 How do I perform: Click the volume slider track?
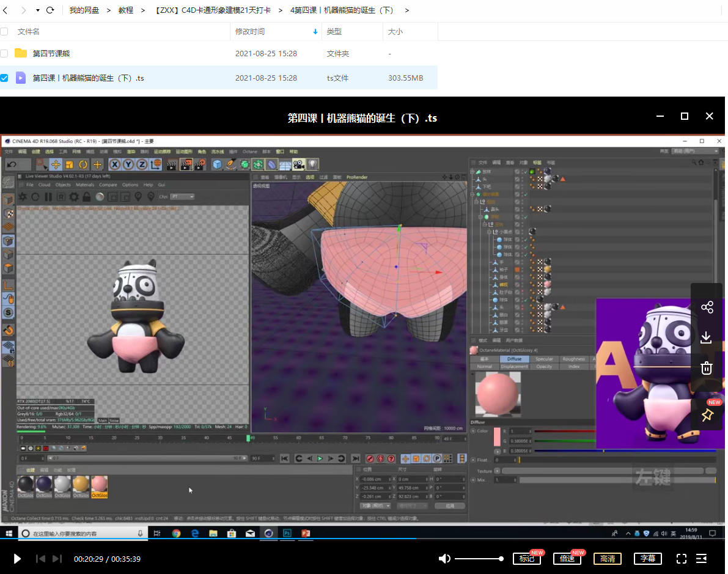478,559
